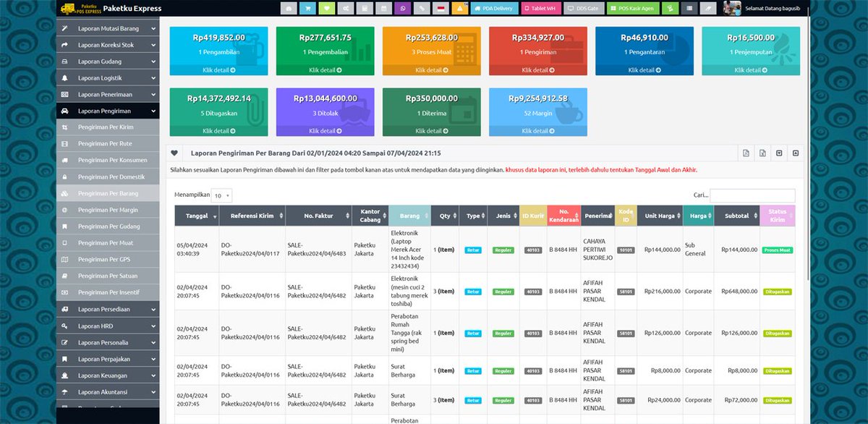Open the orange warning notifications icon
Screen dimensions: 868x424
(459, 8)
